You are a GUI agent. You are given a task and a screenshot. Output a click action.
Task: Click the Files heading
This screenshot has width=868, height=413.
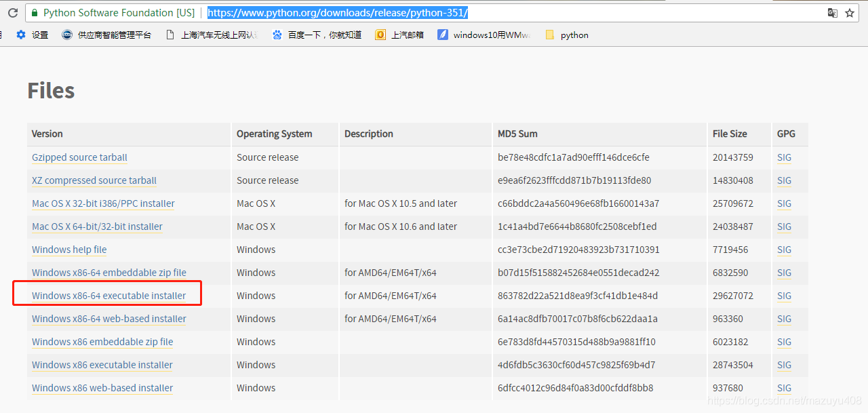(51, 90)
